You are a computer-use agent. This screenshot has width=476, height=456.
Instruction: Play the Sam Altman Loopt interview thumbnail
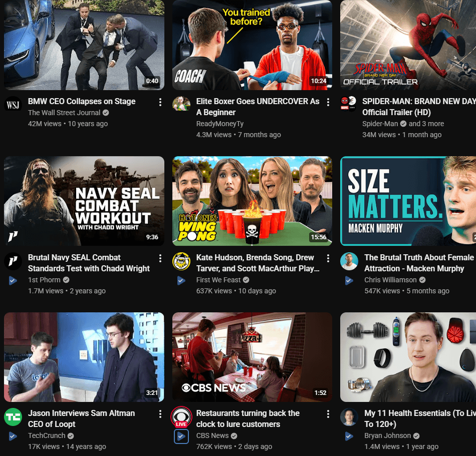(x=84, y=357)
